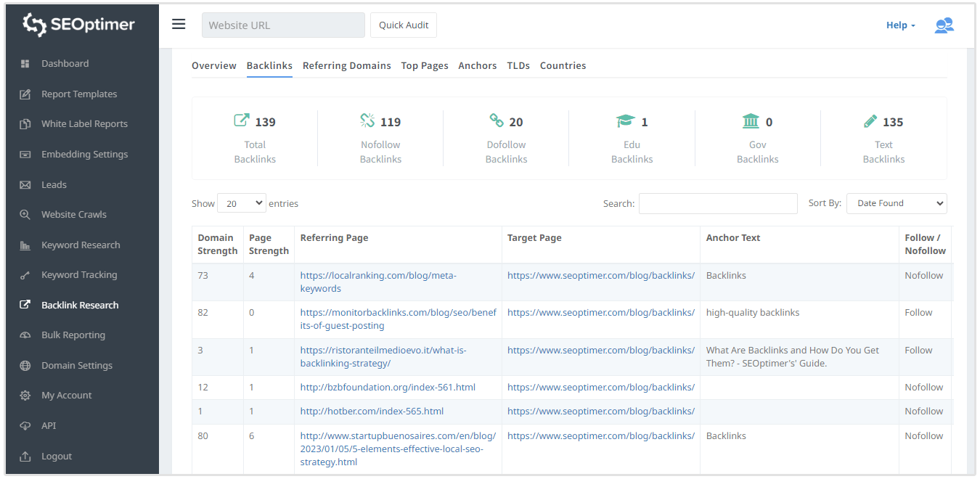Click the Logout icon in sidebar
The height and width of the screenshot is (479, 980).
[25, 457]
